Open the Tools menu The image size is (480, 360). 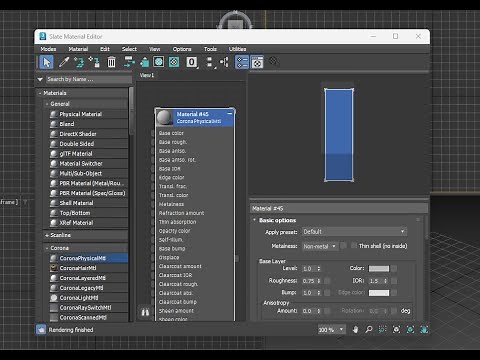pos(210,49)
